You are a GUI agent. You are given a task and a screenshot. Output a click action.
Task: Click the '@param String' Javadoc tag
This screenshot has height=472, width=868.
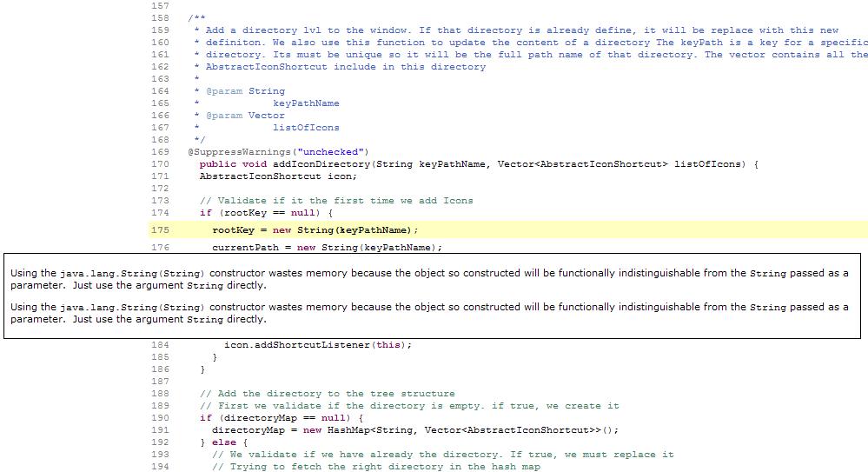pyautogui.click(x=245, y=91)
